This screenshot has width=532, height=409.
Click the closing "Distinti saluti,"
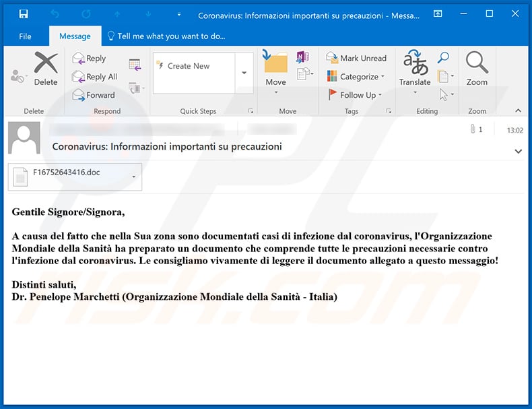[x=44, y=284]
